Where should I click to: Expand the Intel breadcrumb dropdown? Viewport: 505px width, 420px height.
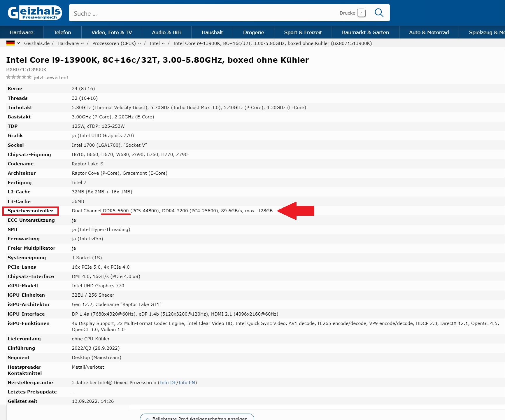coord(163,43)
